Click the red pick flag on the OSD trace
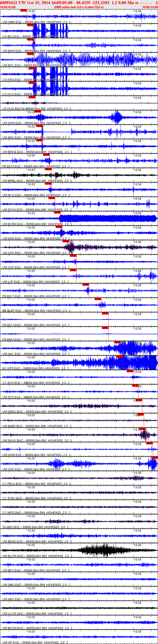The image size is (158, 644). (154, 458)
